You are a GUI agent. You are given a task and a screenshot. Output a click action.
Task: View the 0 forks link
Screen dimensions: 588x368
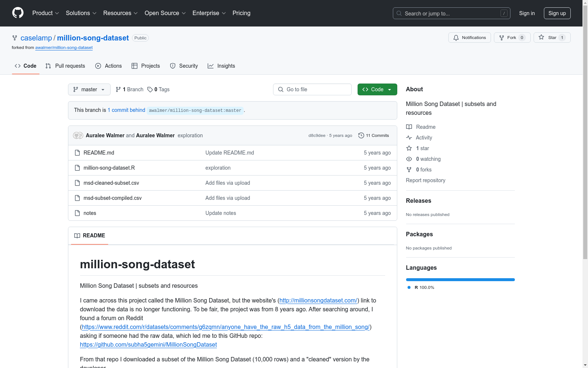pyautogui.click(x=419, y=170)
